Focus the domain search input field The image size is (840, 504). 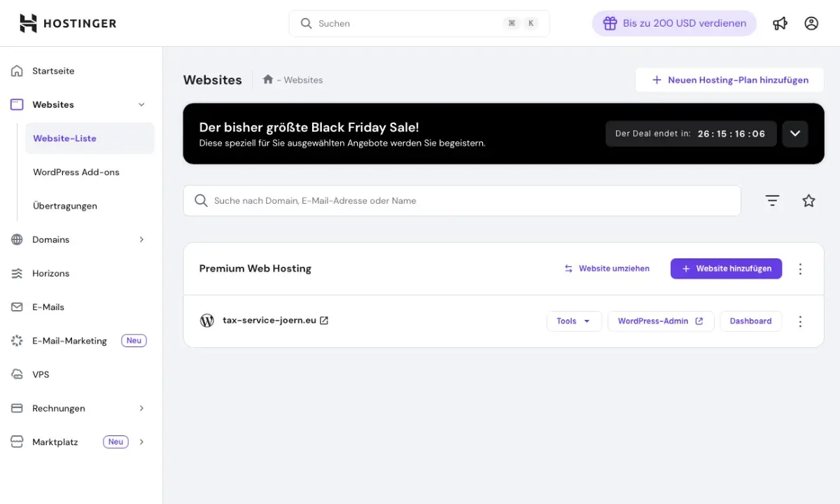point(462,201)
